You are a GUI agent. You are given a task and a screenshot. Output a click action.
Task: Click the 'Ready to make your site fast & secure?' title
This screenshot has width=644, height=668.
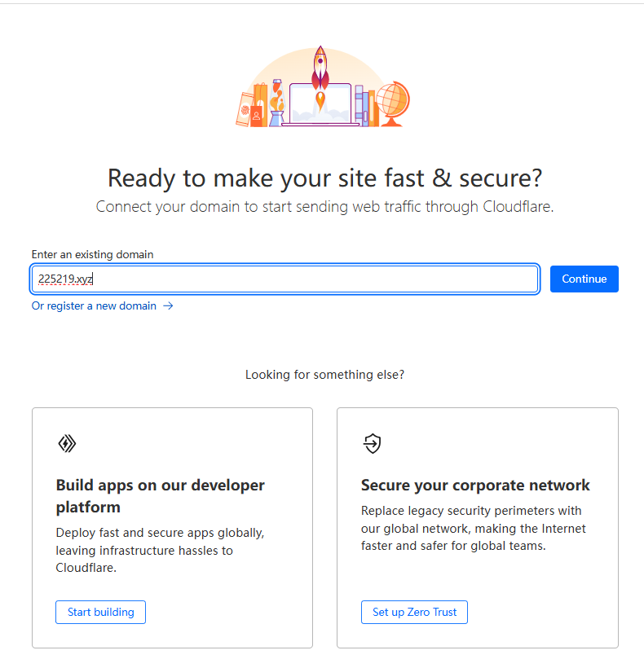[324, 178]
